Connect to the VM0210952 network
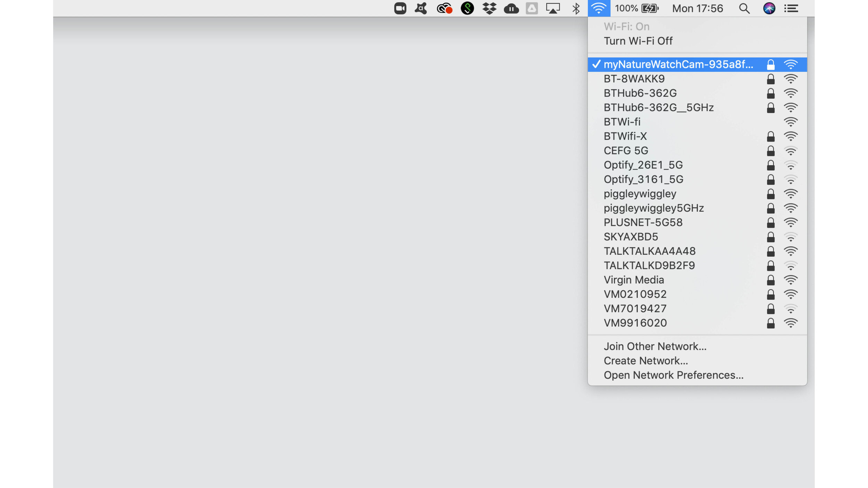The image size is (868, 488). 697,294
